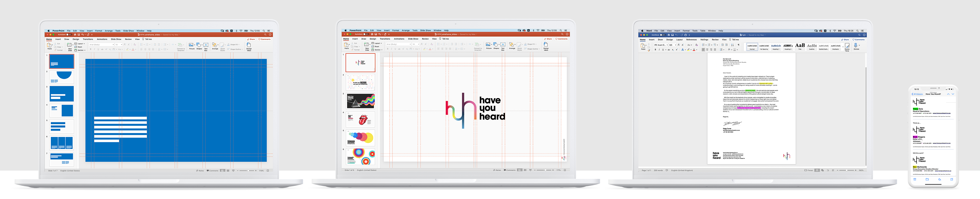Screen dimensions: 980x199
Task: Switch to the Mailings tab in Word
Action: coord(704,40)
